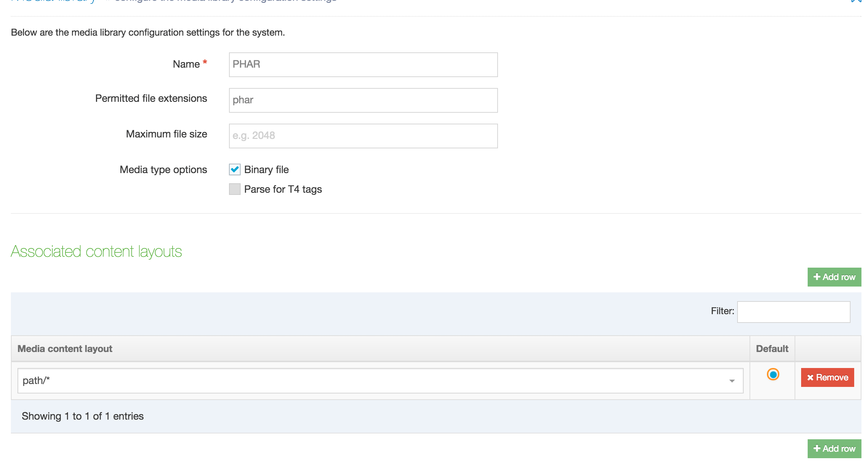Click the 'Maximum file size' label
Viewport: 868px width, 464px height.
[x=166, y=134]
